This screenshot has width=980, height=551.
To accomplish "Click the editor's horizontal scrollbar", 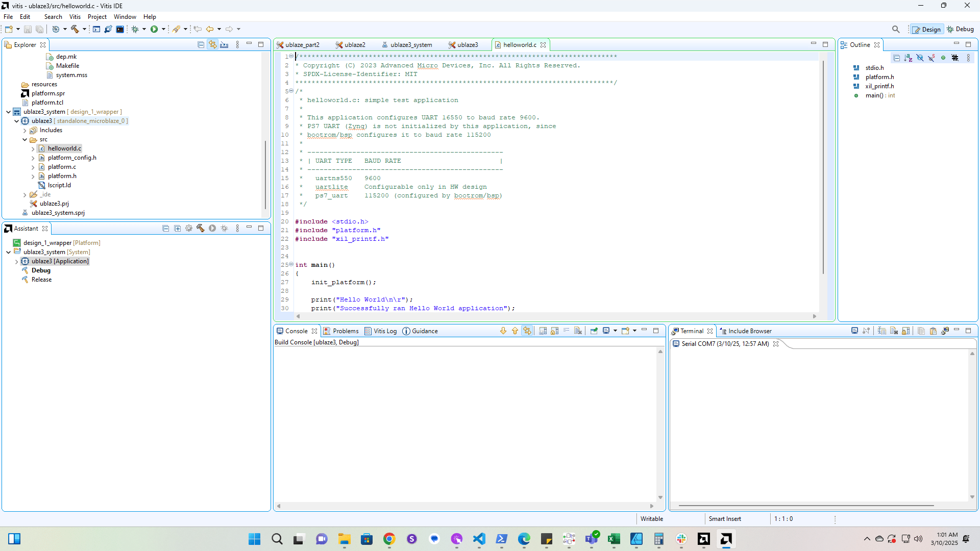I will pyautogui.click(x=556, y=316).
